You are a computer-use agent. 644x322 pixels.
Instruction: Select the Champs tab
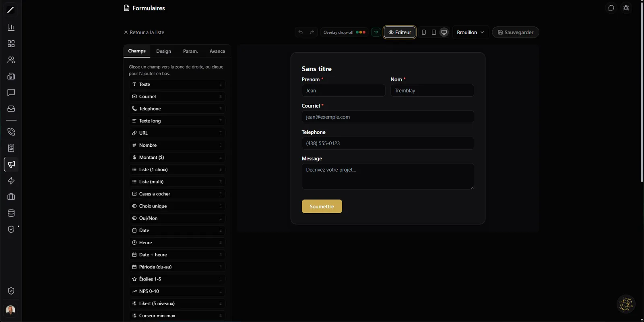tap(137, 51)
